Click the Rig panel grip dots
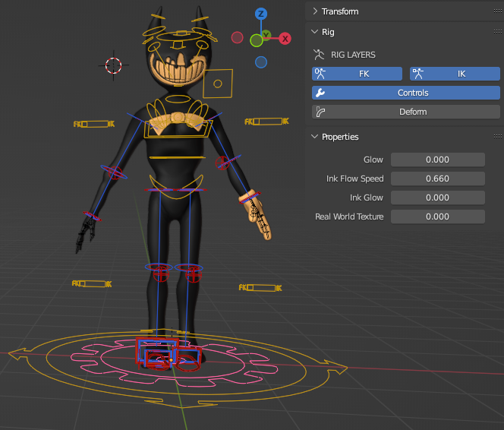The image size is (504, 430). pyautogui.click(x=498, y=31)
